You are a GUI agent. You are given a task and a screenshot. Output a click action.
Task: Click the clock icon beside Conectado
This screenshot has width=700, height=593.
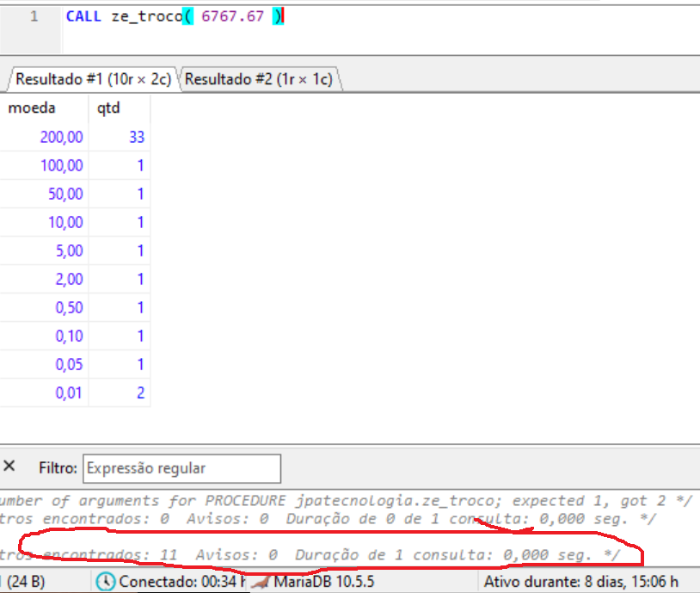tap(105, 582)
